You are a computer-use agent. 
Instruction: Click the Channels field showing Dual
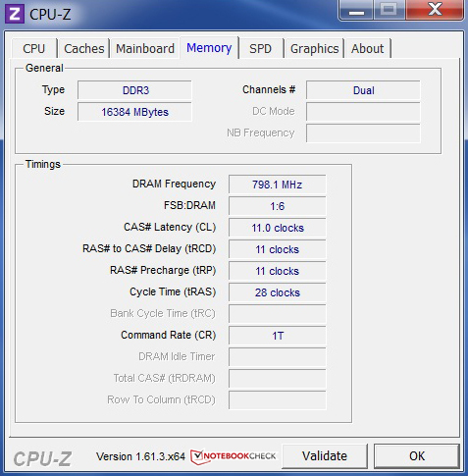pos(363,90)
